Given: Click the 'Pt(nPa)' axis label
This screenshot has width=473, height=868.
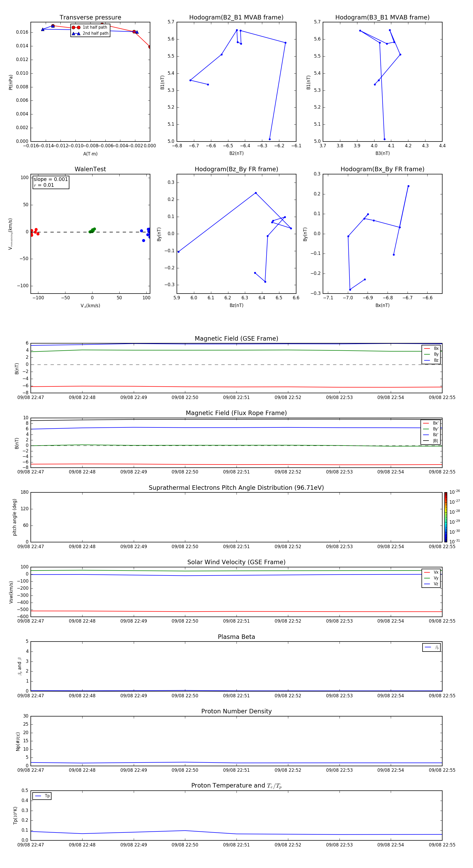Looking at the screenshot, I should (11, 82).
